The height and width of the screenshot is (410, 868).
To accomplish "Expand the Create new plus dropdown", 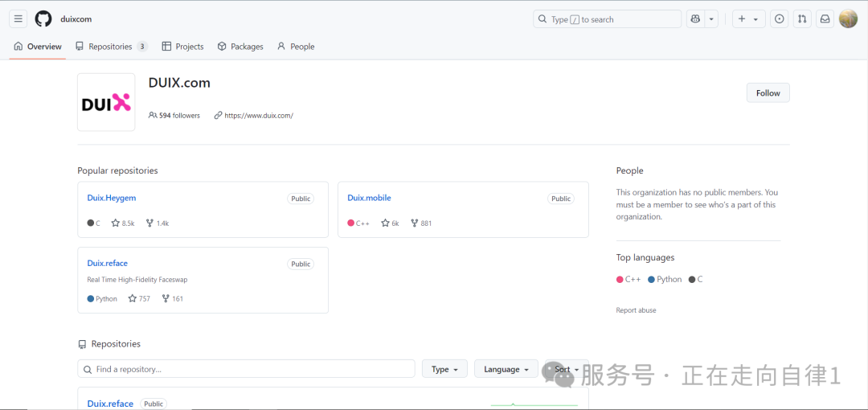I will [x=748, y=19].
